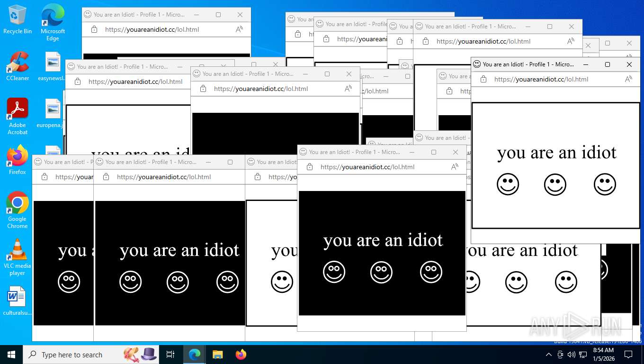The image size is (644, 364).
Task: Open the volume control in the system tray
Action: 571,355
